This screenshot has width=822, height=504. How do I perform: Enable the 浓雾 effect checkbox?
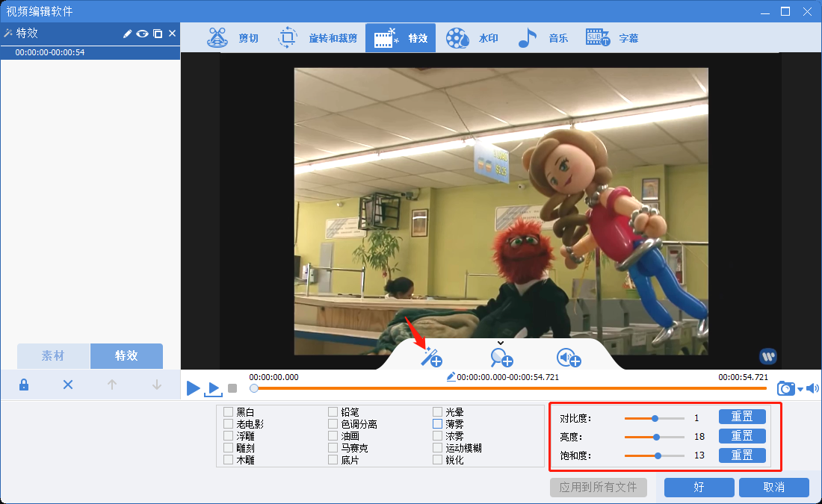[x=437, y=436]
